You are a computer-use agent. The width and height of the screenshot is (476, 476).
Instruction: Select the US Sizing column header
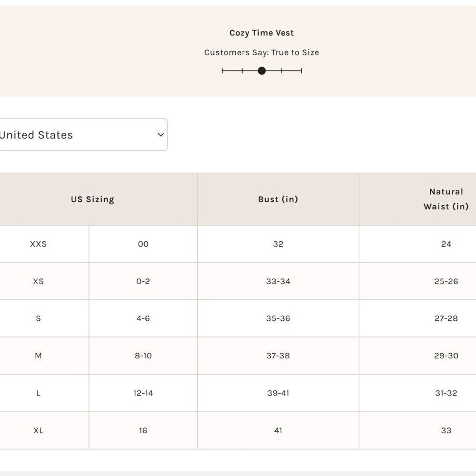click(x=93, y=199)
